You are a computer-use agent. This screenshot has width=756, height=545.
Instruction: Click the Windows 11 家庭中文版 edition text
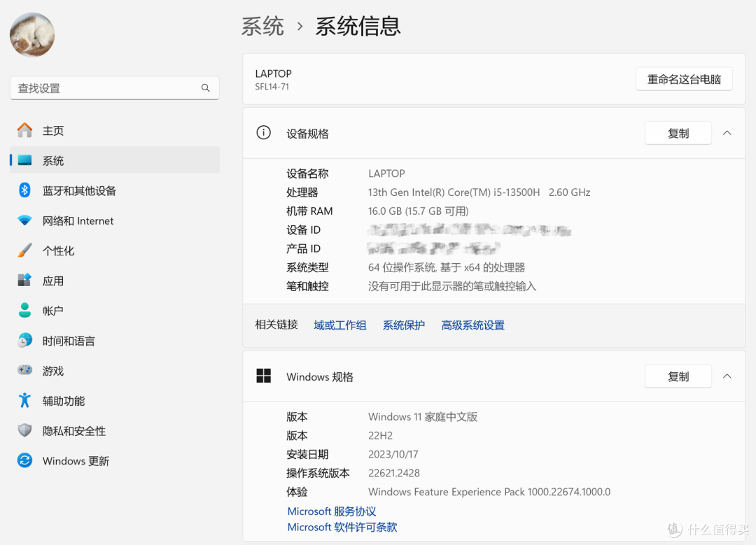(423, 417)
